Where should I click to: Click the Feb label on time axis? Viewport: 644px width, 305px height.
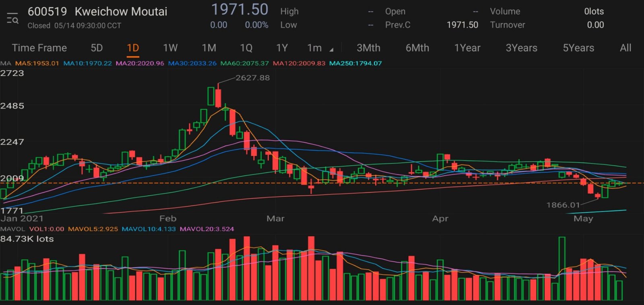168,219
